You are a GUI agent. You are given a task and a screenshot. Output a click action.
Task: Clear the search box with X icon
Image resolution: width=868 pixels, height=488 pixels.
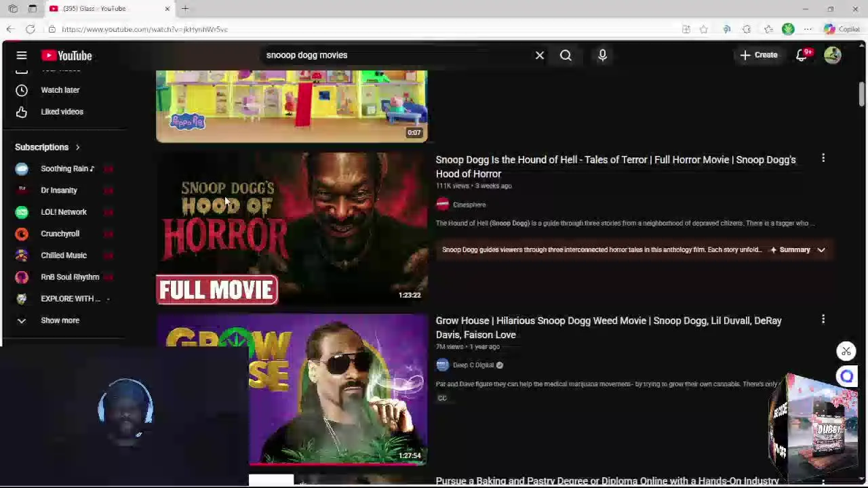coord(540,56)
